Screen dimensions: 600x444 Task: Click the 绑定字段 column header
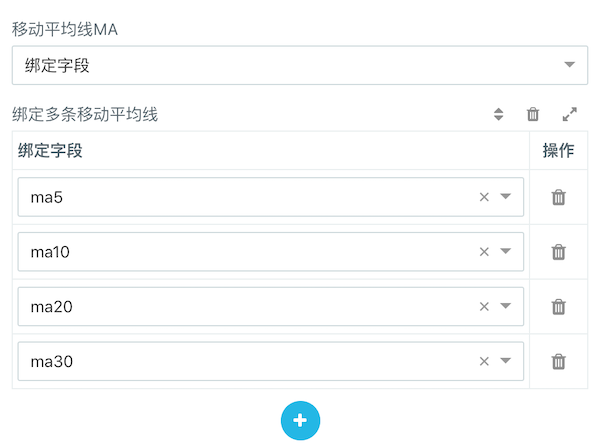point(50,150)
